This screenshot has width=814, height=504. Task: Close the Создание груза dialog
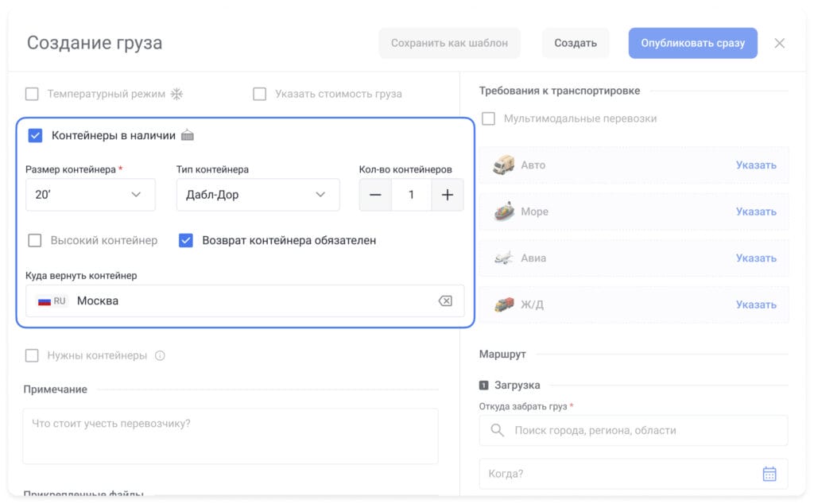[779, 43]
